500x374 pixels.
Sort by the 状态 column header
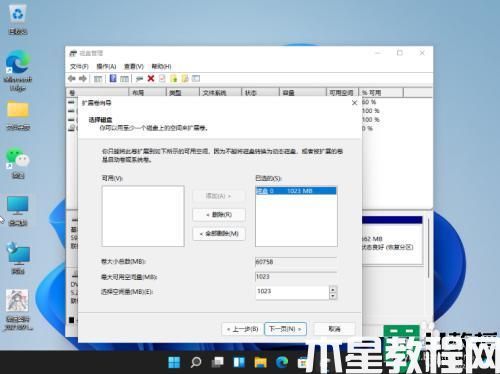[260, 92]
